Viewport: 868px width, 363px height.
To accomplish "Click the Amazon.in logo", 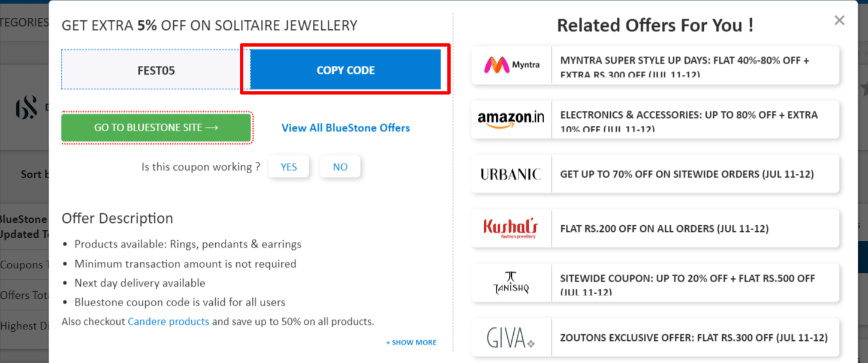I will click(511, 119).
